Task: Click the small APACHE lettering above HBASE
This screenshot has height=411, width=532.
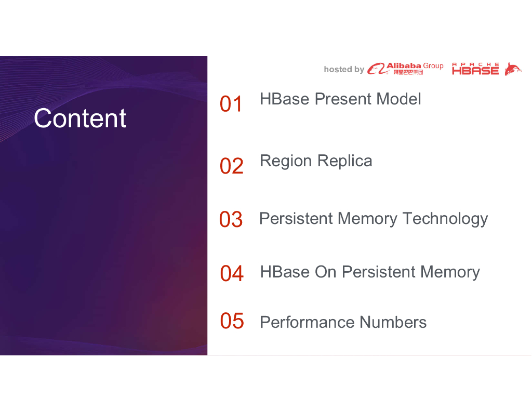Action: tap(475, 64)
